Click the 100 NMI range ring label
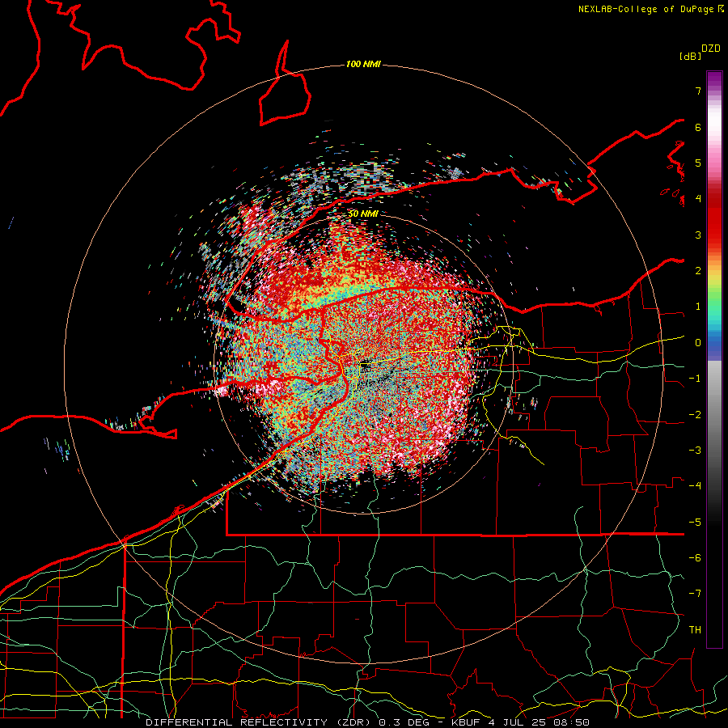728x728 pixels. coord(363,64)
